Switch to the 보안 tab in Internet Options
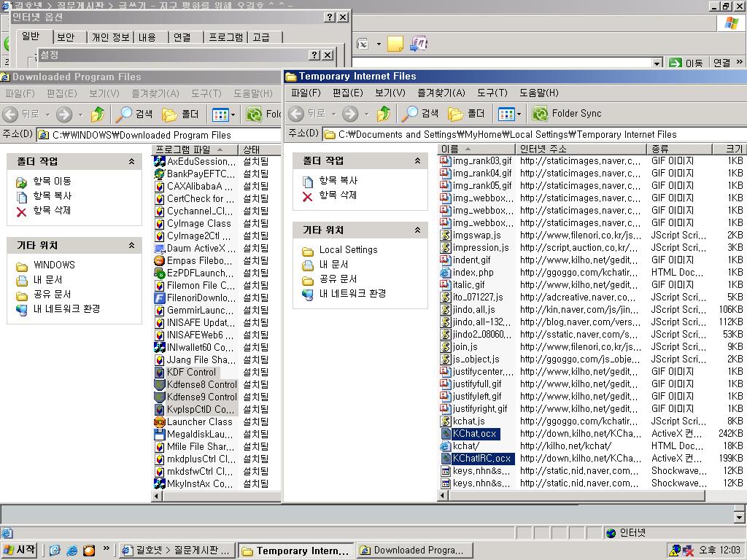Screen dimensions: 747x560 coord(66,37)
